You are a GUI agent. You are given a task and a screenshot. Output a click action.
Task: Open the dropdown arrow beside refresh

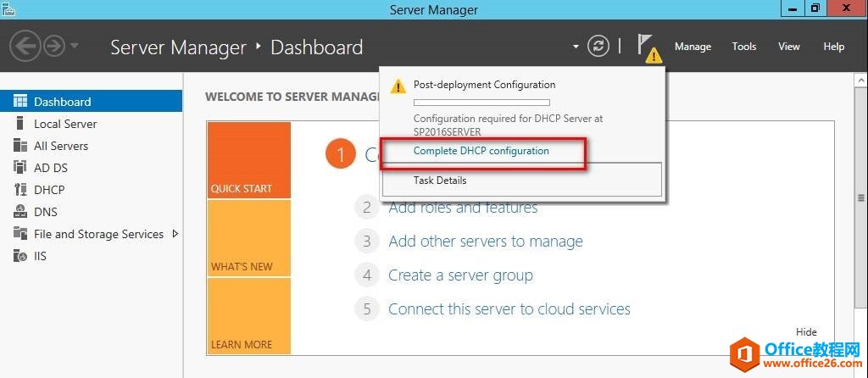(x=576, y=46)
